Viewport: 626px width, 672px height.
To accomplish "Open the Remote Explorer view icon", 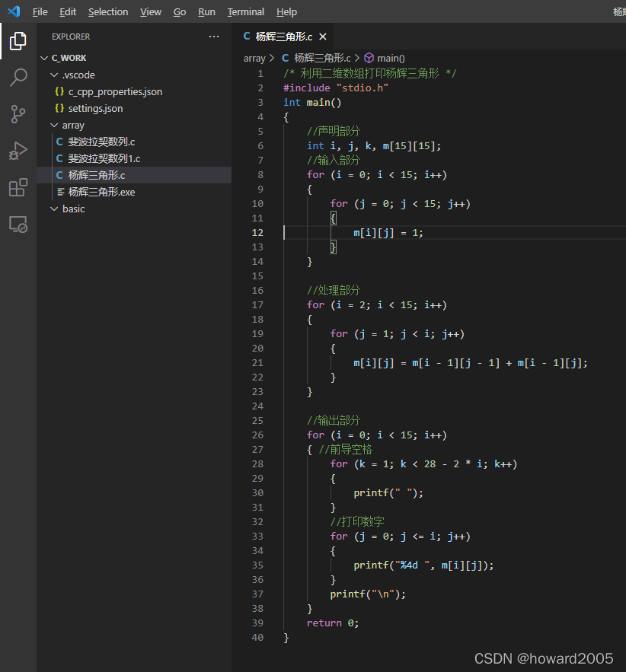I will (18, 225).
